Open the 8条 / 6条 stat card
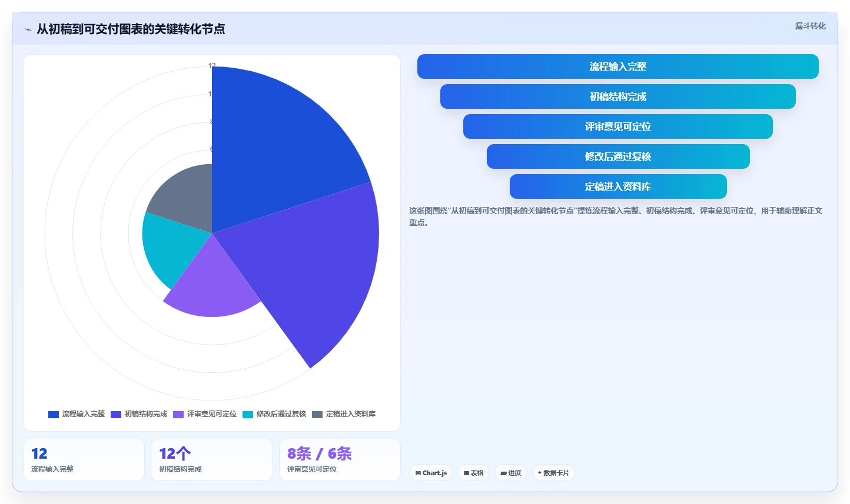 (340, 459)
